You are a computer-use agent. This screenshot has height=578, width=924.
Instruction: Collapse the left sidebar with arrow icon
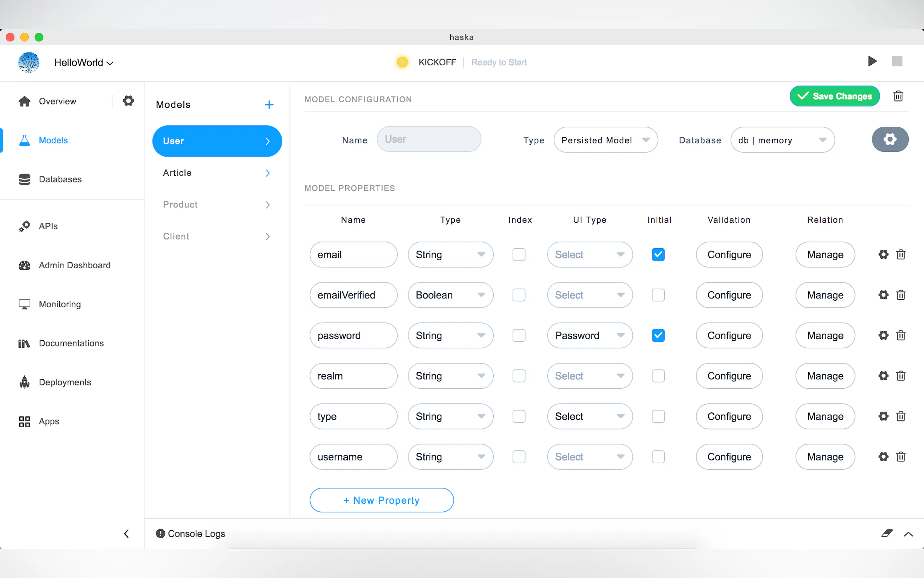pyautogui.click(x=127, y=534)
